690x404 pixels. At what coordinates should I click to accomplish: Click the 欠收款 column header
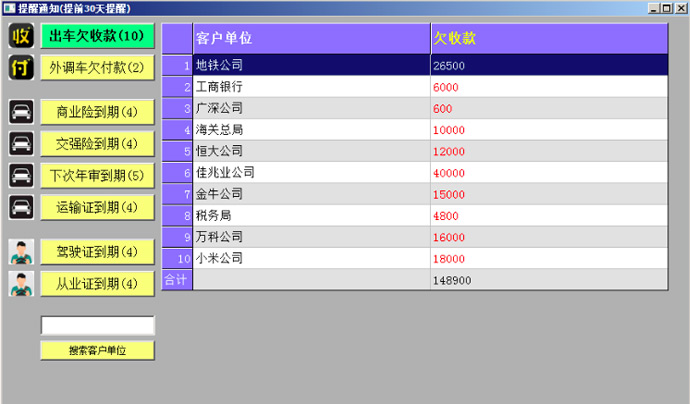(549, 38)
